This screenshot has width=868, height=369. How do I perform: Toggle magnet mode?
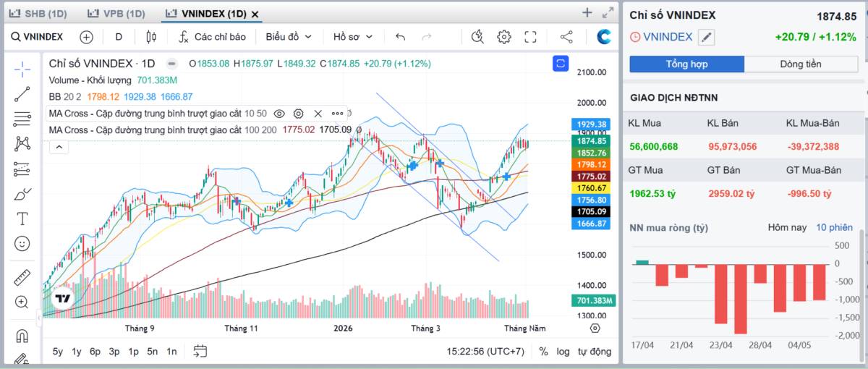(x=22, y=336)
